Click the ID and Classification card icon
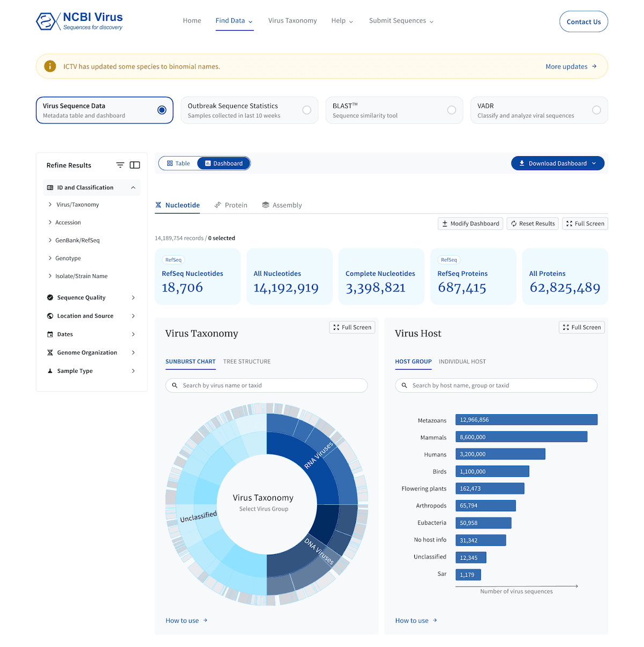644x647 pixels. pyautogui.click(x=50, y=188)
